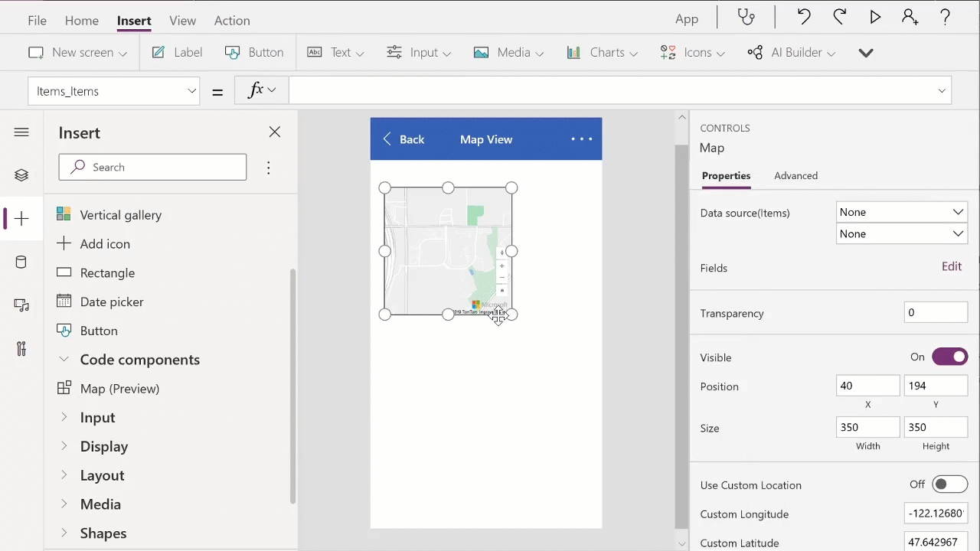Switch to the Advanced properties tab
Image resolution: width=980 pixels, height=551 pixels.
tap(795, 175)
